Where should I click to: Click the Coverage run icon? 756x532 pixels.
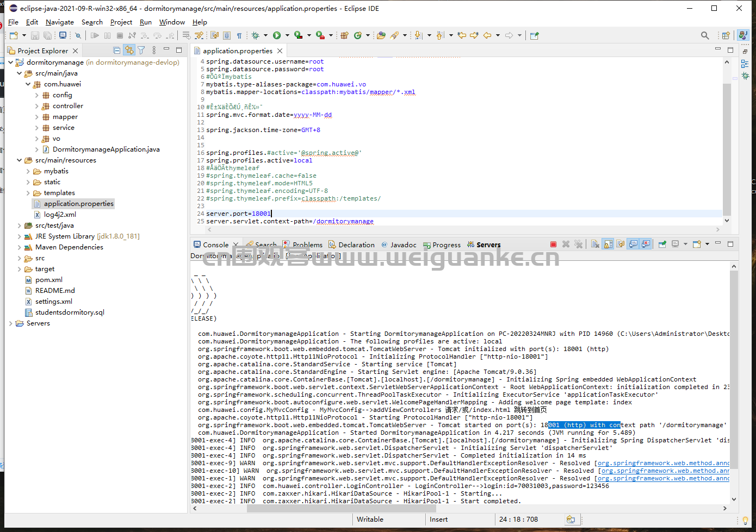(x=298, y=35)
